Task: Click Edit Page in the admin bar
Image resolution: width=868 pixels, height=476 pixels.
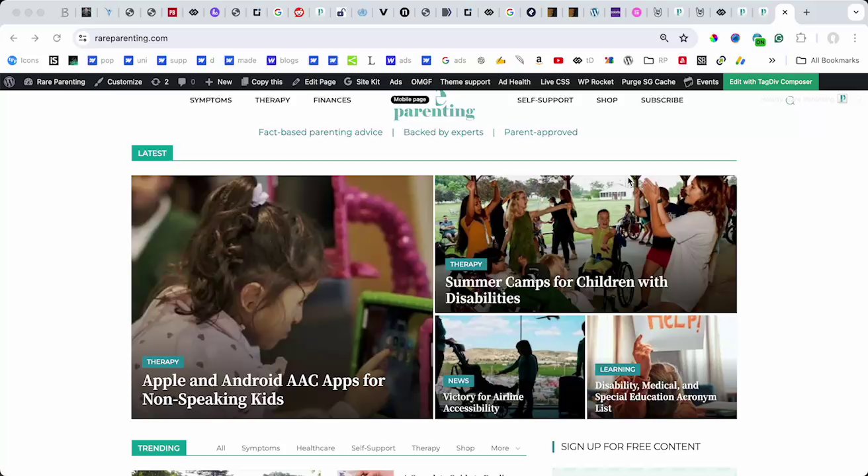Action: click(314, 82)
